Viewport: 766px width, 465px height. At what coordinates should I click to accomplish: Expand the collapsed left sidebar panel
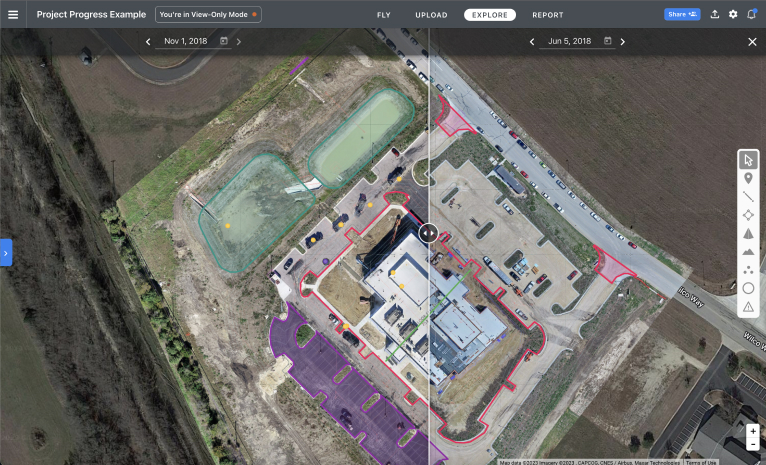(5, 253)
